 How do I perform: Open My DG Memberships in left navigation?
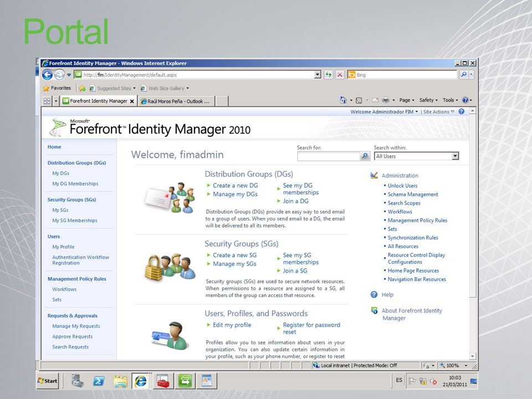click(75, 183)
